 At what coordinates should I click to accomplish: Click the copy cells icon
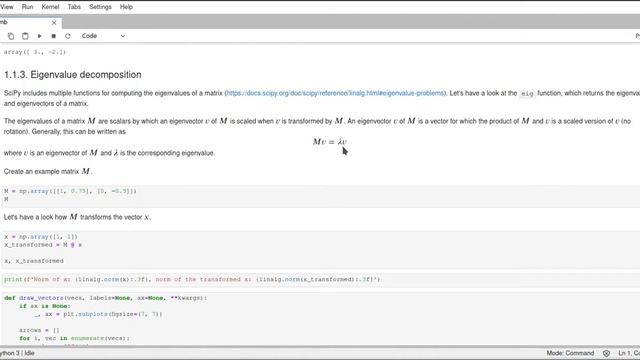click(11, 36)
